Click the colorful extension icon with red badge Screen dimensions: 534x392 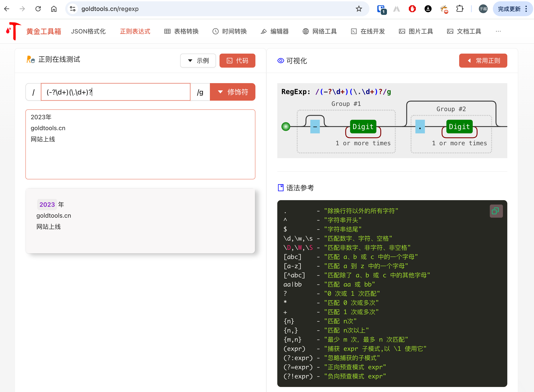(444, 9)
